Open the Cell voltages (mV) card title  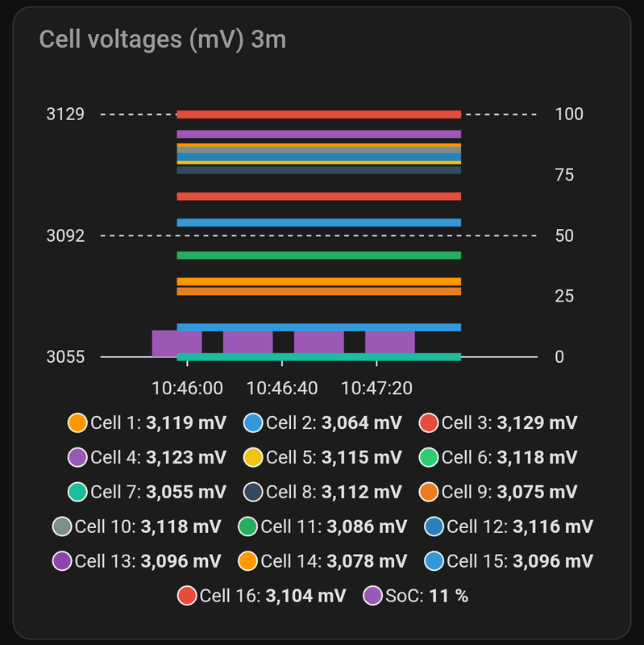click(162, 39)
